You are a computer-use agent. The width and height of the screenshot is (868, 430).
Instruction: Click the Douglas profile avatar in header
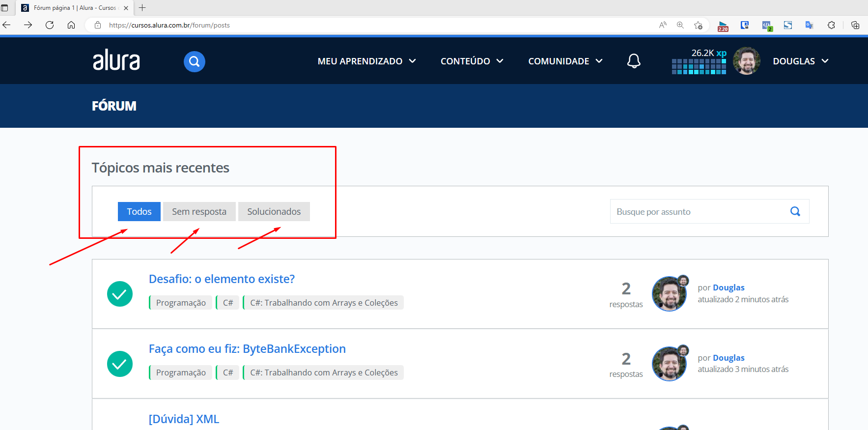coord(747,61)
